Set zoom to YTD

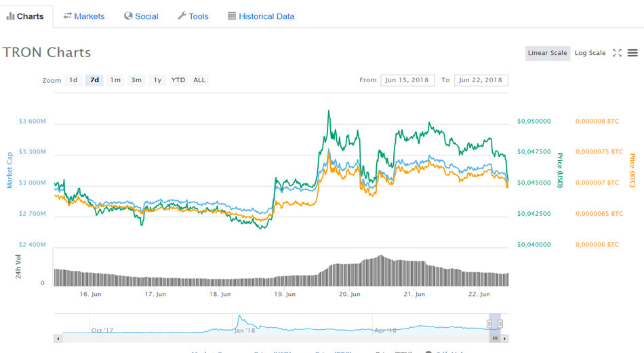point(178,80)
